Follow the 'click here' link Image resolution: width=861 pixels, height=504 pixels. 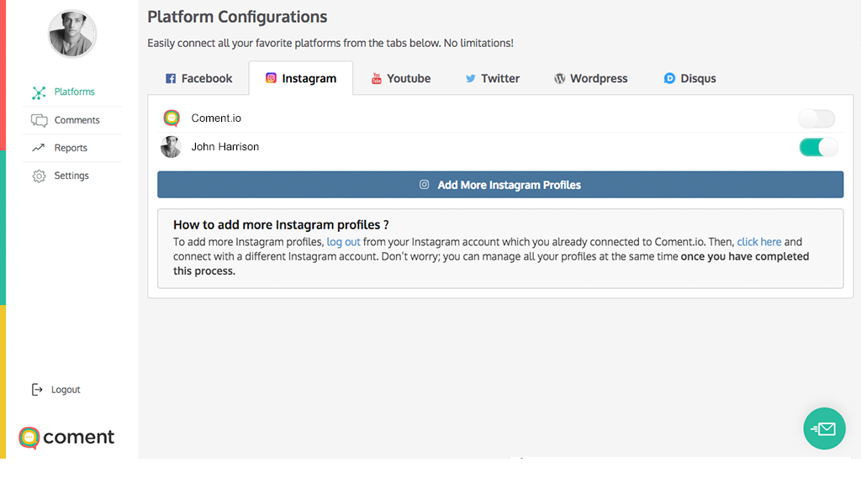[x=759, y=242]
